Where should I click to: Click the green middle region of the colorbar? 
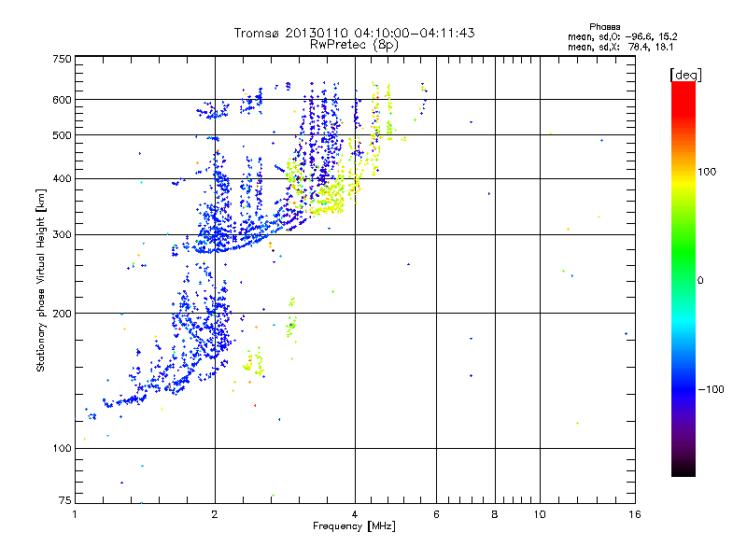684,252
